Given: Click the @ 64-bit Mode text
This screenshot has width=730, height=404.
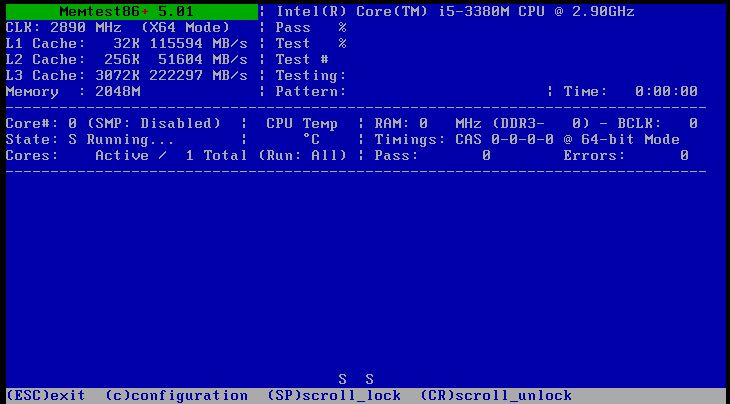Looking at the screenshot, I should point(622,140).
